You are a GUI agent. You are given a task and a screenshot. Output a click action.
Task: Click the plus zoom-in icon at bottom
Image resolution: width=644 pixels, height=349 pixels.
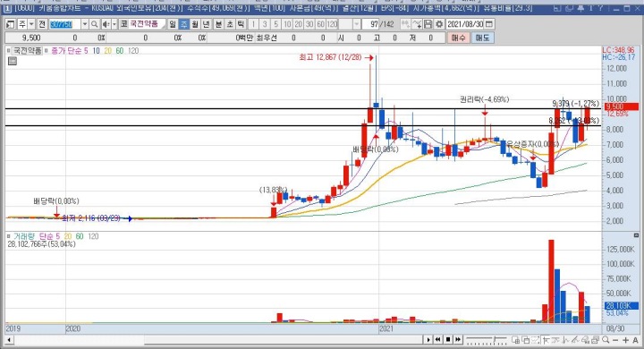tap(625, 340)
